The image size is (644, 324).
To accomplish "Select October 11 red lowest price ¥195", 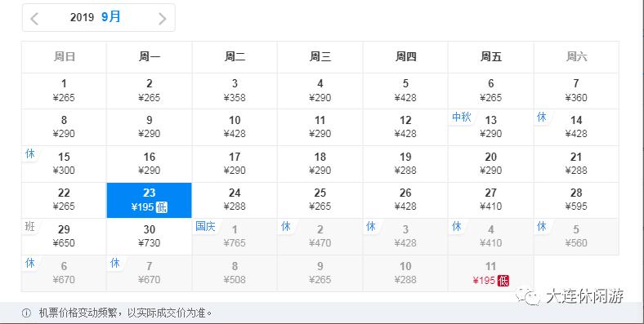I will pos(491,273).
